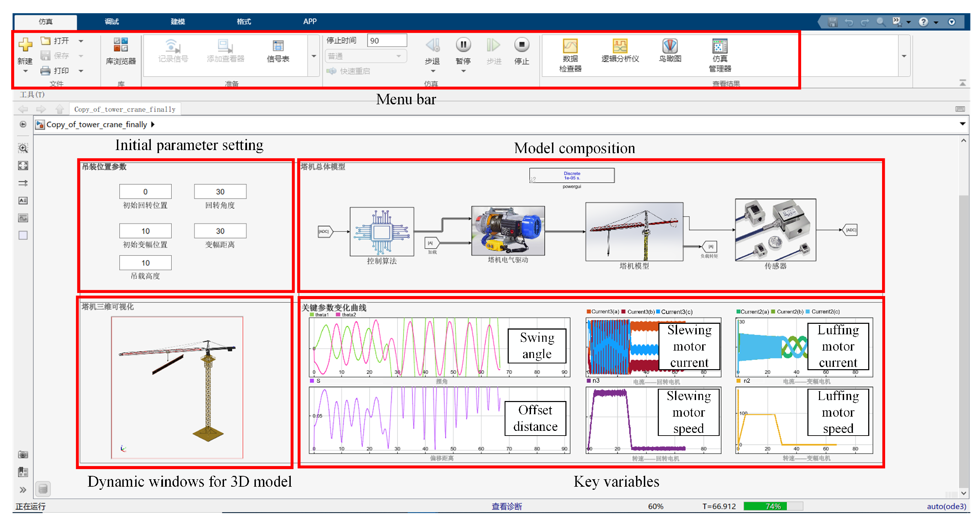Expand the 打开 (Open) dropdown arrow
Viewport: 980px width, 526px height.
tap(81, 41)
